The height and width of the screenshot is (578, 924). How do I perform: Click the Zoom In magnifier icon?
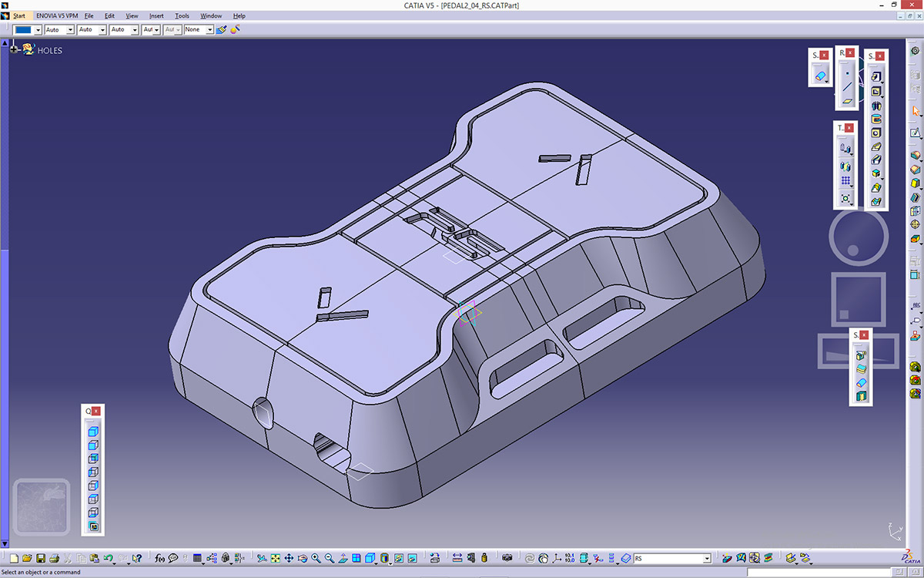(316, 558)
